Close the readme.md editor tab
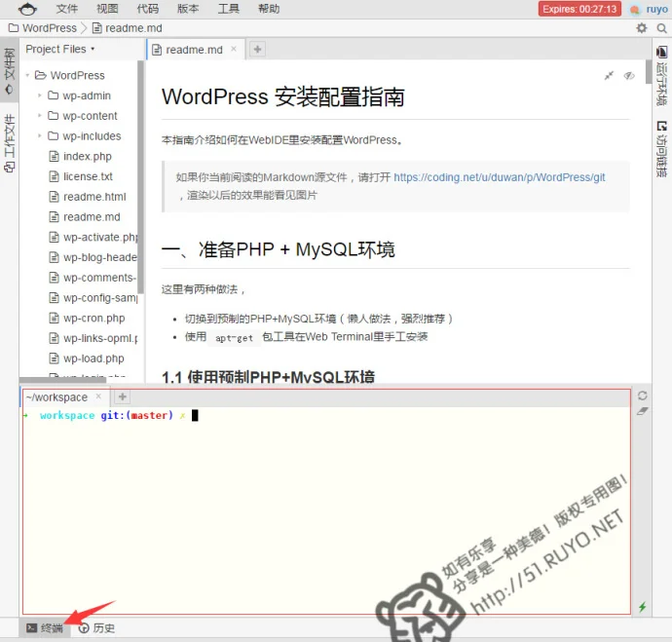The image size is (672, 642). (x=234, y=49)
